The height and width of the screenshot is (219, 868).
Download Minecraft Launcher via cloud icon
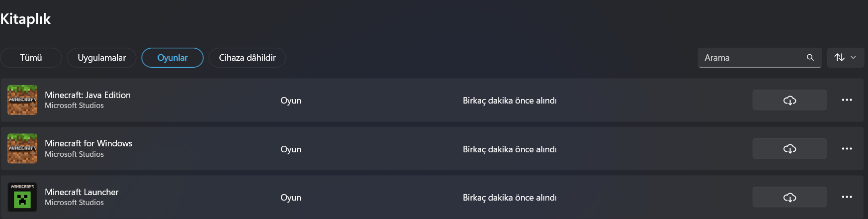[x=789, y=198]
